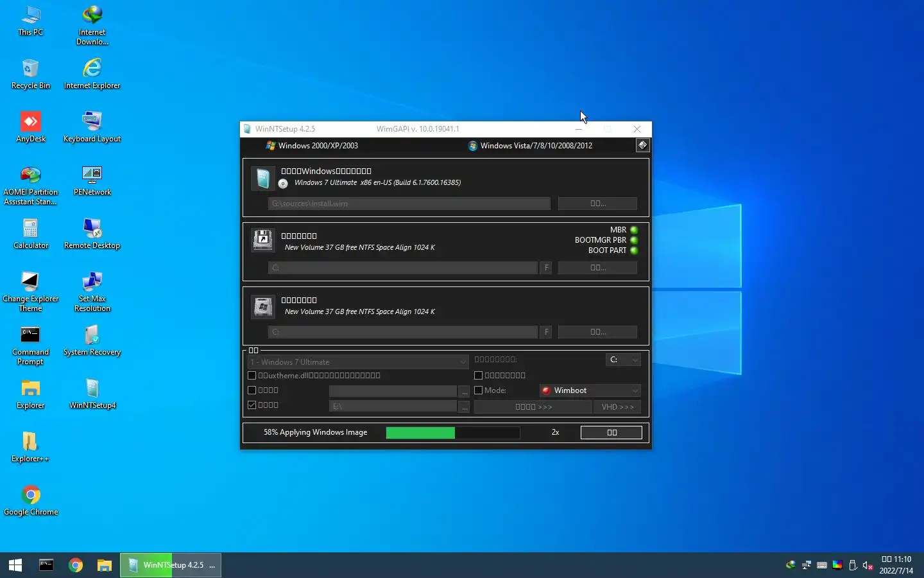Image resolution: width=924 pixels, height=578 pixels.
Task: Click the tweaks >>> button left of VHD
Action: point(533,407)
